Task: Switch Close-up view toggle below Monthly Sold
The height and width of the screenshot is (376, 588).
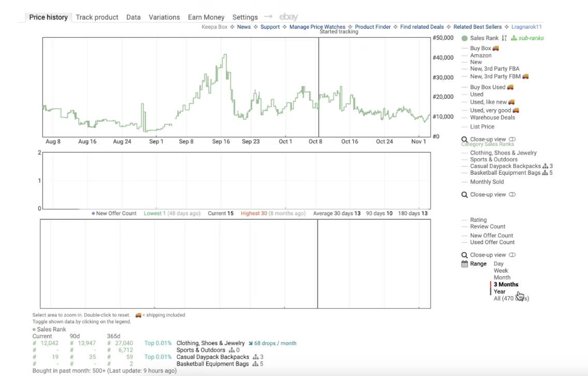Action: pyautogui.click(x=512, y=194)
